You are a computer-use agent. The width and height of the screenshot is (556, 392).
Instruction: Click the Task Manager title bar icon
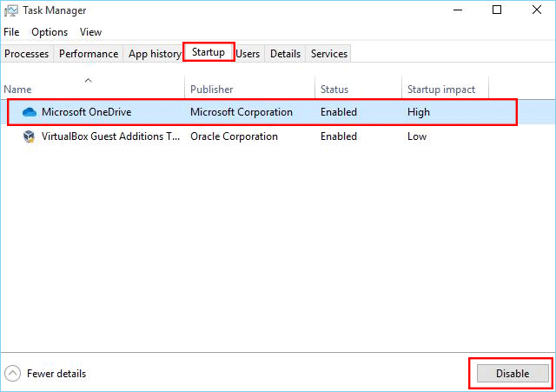[10, 10]
